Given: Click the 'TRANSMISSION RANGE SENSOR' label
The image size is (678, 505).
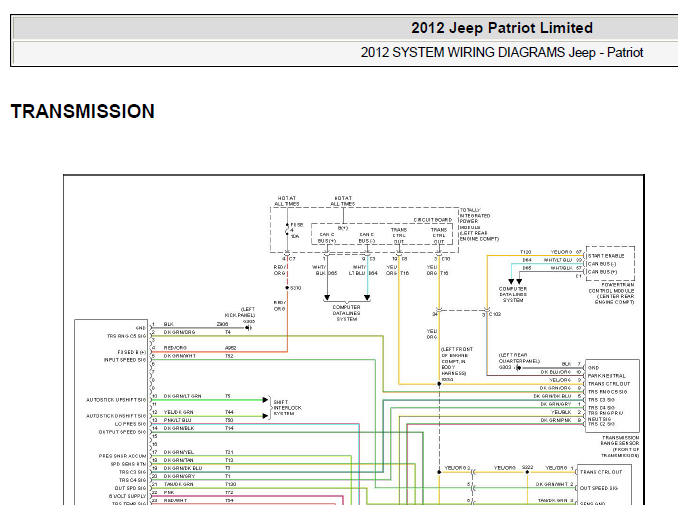Looking at the screenshot, I should [620, 440].
